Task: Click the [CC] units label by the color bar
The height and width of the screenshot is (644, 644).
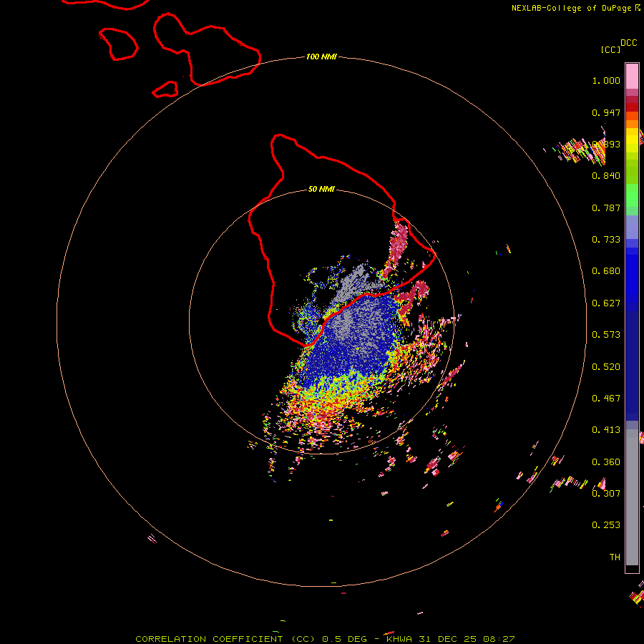Action: (x=610, y=49)
